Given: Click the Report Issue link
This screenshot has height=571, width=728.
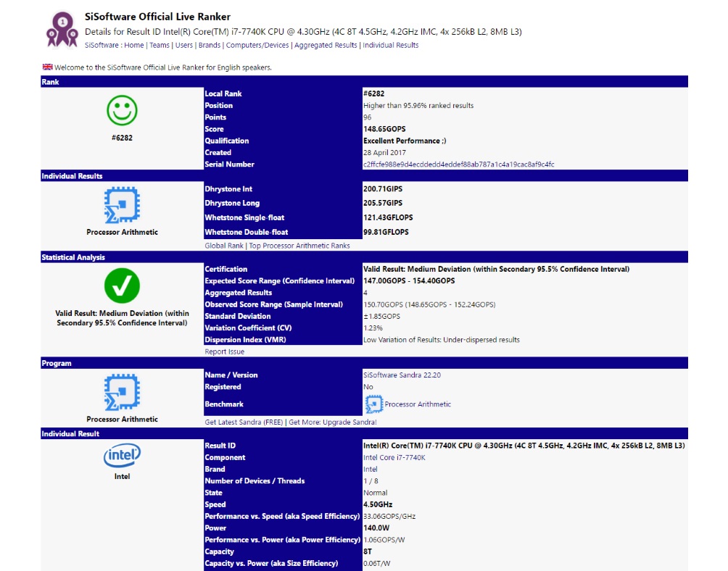Looking at the screenshot, I should click(x=224, y=351).
